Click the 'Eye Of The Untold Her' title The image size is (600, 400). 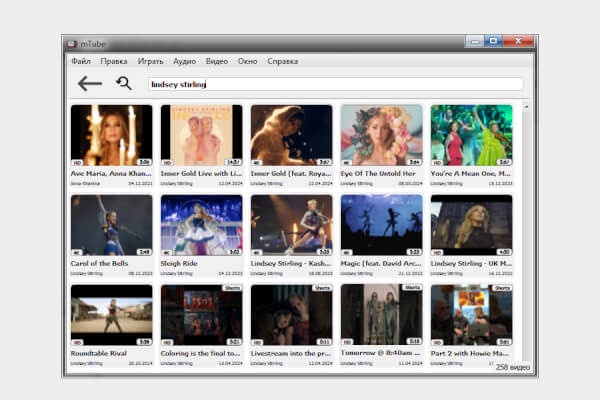378,173
